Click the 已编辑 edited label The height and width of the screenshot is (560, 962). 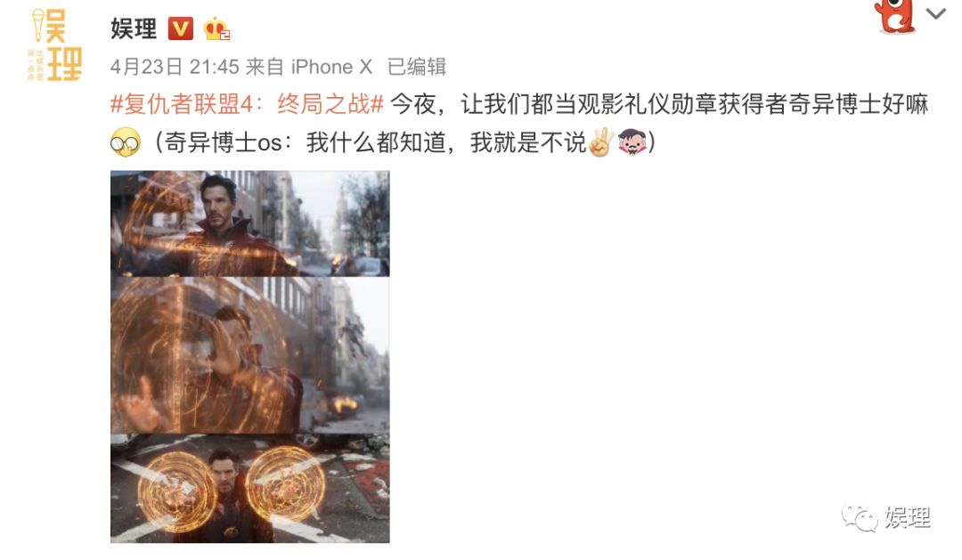click(417, 66)
